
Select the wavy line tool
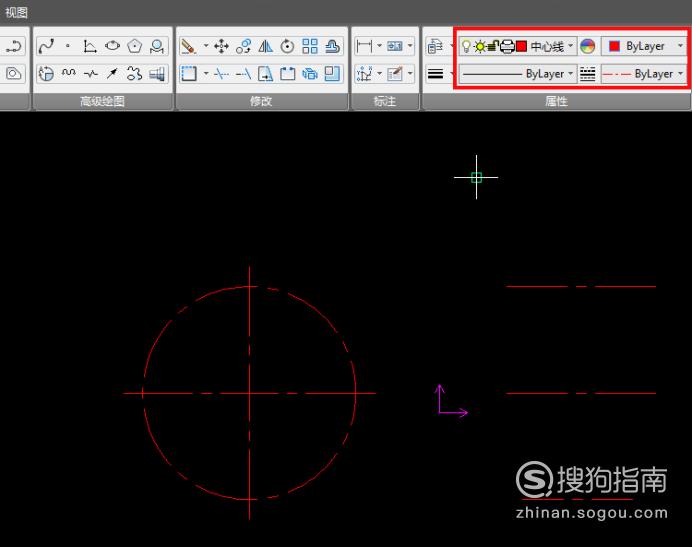point(68,73)
